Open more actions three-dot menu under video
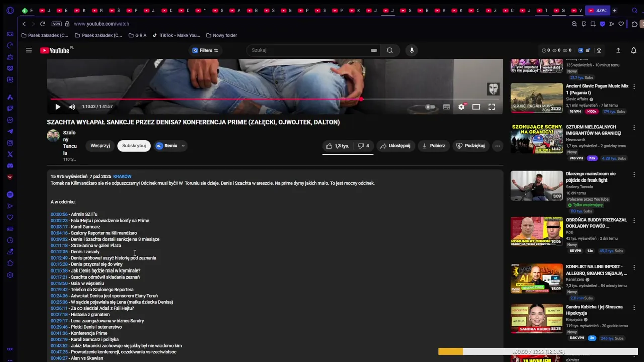 coord(498,146)
